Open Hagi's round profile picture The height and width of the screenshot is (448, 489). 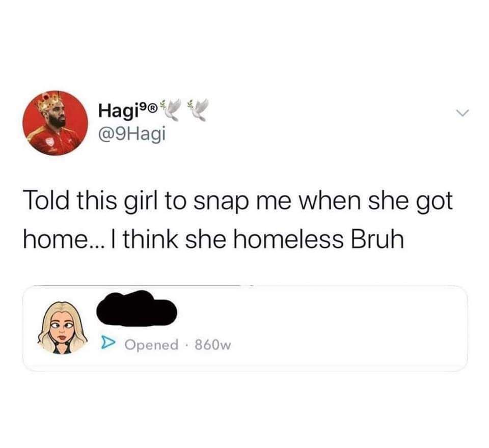point(56,123)
